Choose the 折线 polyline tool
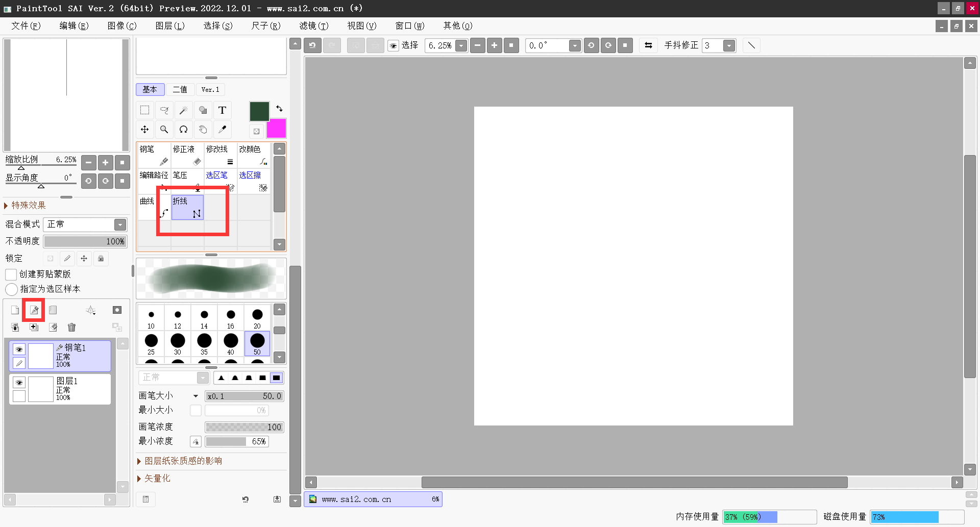The image size is (980, 527). 187,207
